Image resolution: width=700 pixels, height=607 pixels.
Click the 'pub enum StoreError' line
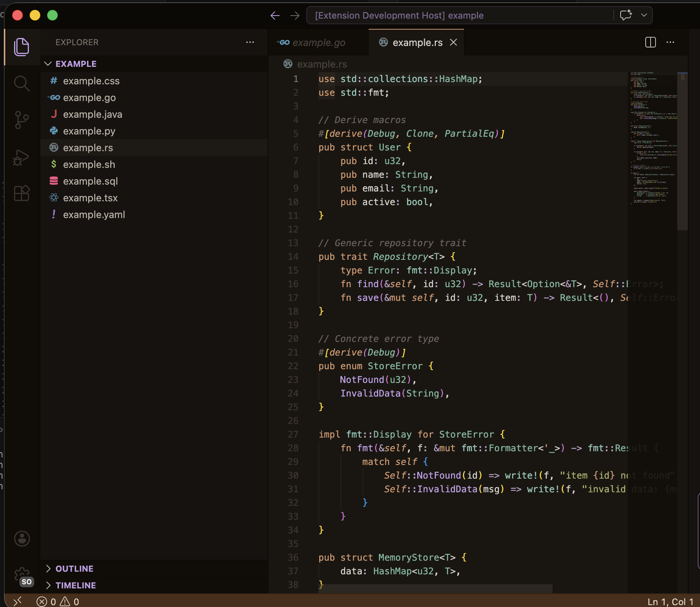[x=376, y=366]
